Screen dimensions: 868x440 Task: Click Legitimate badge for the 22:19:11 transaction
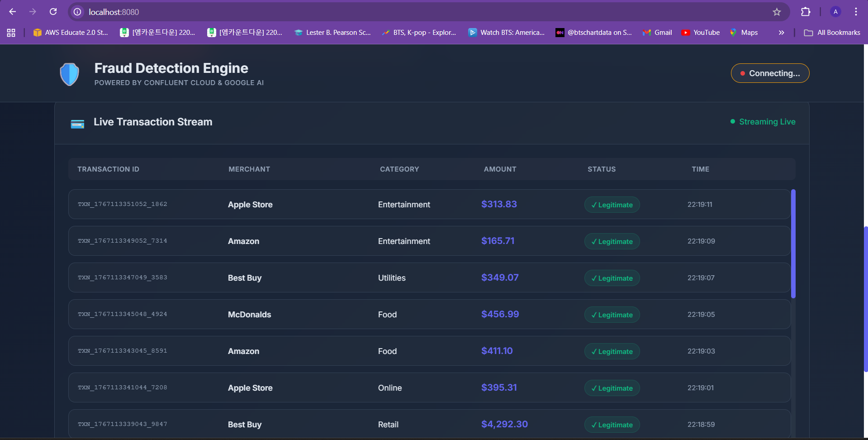point(612,205)
